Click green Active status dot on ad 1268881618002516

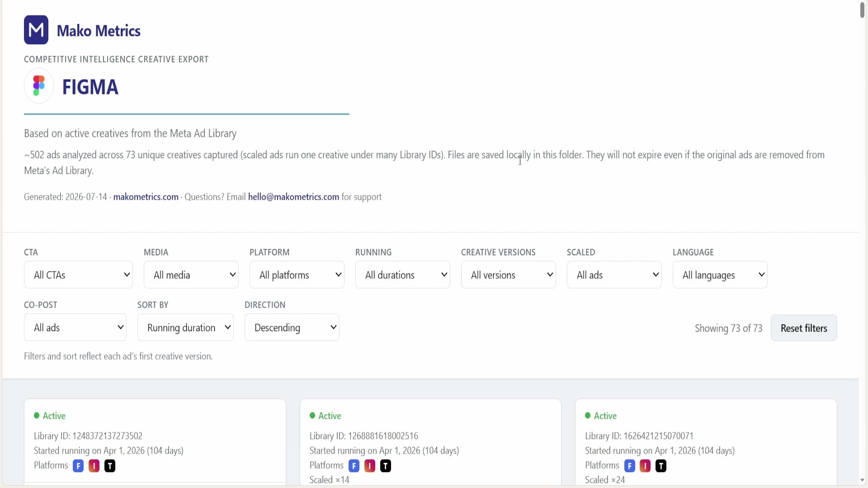point(312,415)
